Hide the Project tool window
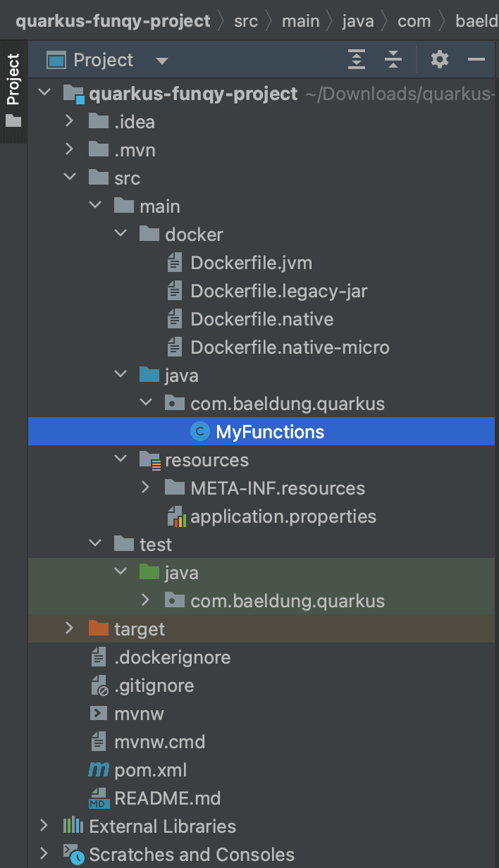Screen dimensions: 499x868 [476, 60]
